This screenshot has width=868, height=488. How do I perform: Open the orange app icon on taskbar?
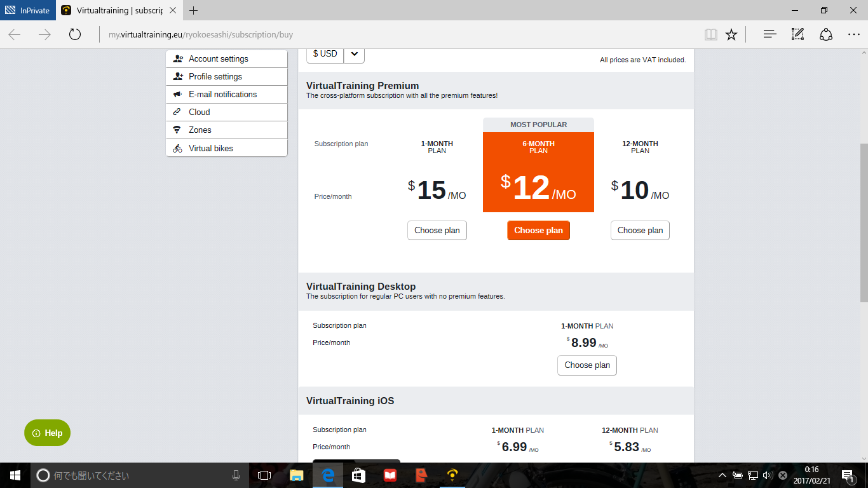(x=421, y=475)
